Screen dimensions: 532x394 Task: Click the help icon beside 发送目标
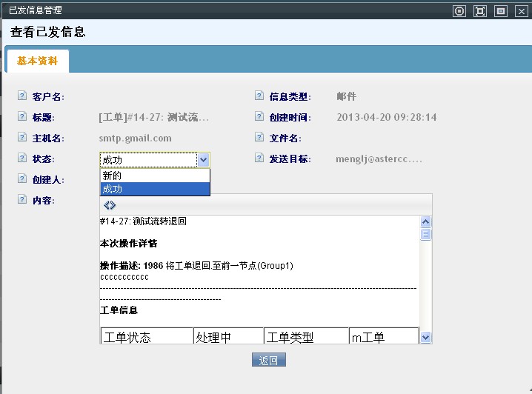(259, 158)
